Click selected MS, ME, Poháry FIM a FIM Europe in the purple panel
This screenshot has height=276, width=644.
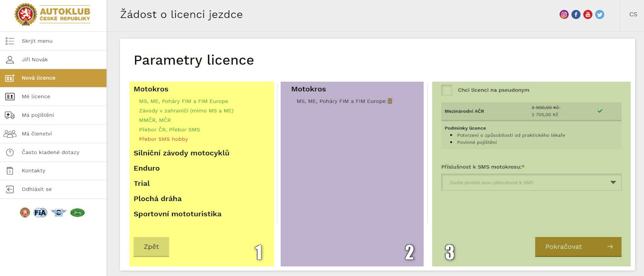[x=341, y=101]
